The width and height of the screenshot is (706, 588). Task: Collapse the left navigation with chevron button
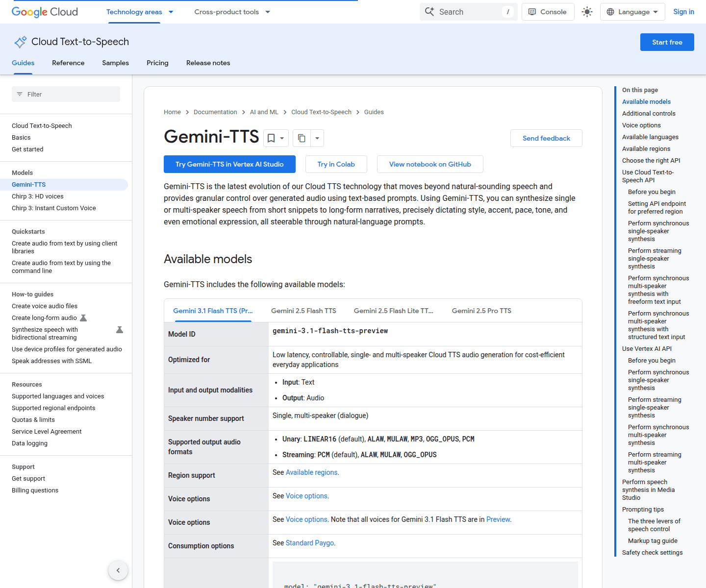coord(118,570)
